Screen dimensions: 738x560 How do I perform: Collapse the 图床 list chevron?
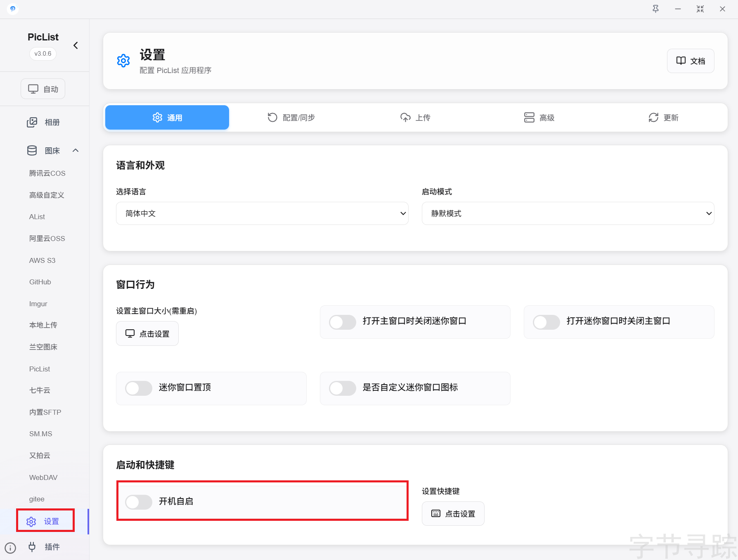[76, 151]
